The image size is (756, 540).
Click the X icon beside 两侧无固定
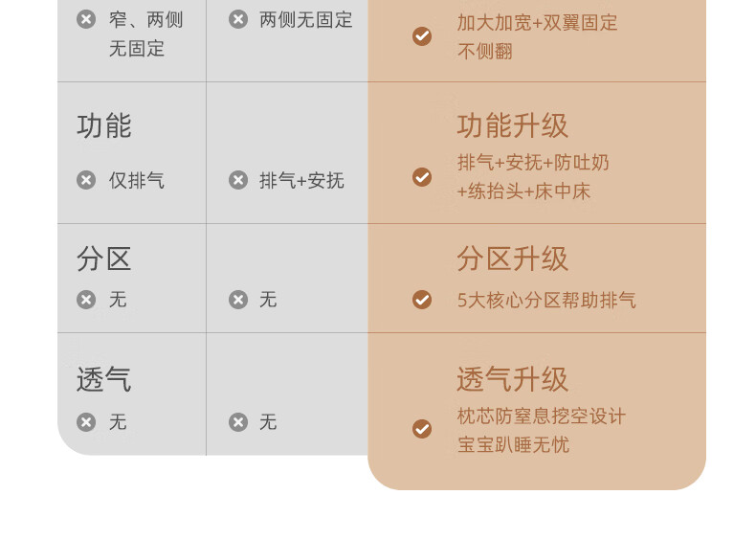(238, 20)
